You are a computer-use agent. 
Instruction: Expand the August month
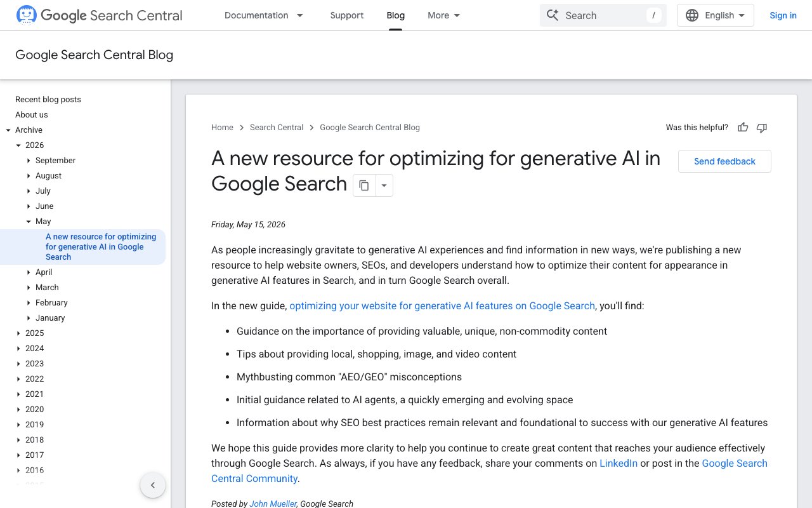(29, 176)
